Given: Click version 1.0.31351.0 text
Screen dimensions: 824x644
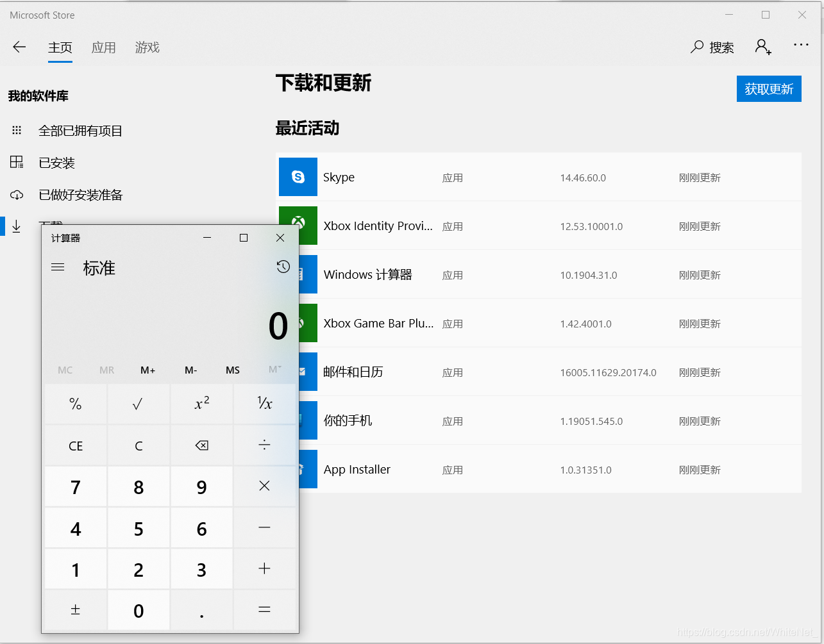Looking at the screenshot, I should pos(585,470).
